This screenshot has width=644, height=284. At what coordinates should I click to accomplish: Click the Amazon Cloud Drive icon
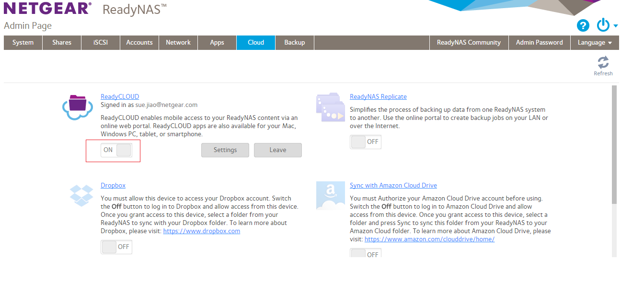tap(331, 196)
